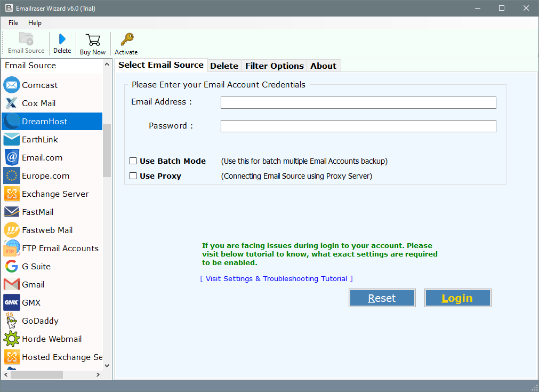Screen dimensions: 539x392
Task: Select the Exchange Server orange icon
Action: [12, 194]
